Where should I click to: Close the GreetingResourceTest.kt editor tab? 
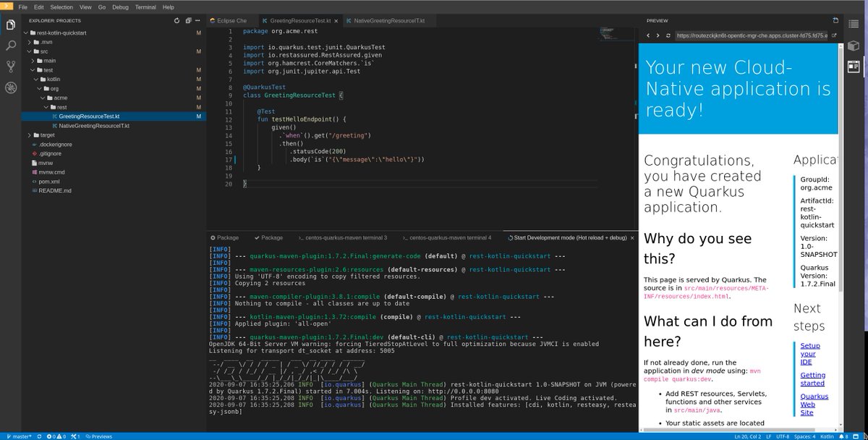pyautogui.click(x=336, y=21)
